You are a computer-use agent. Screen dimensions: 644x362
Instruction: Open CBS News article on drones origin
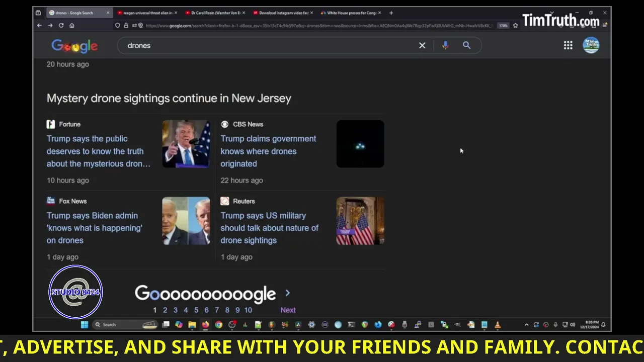click(268, 151)
